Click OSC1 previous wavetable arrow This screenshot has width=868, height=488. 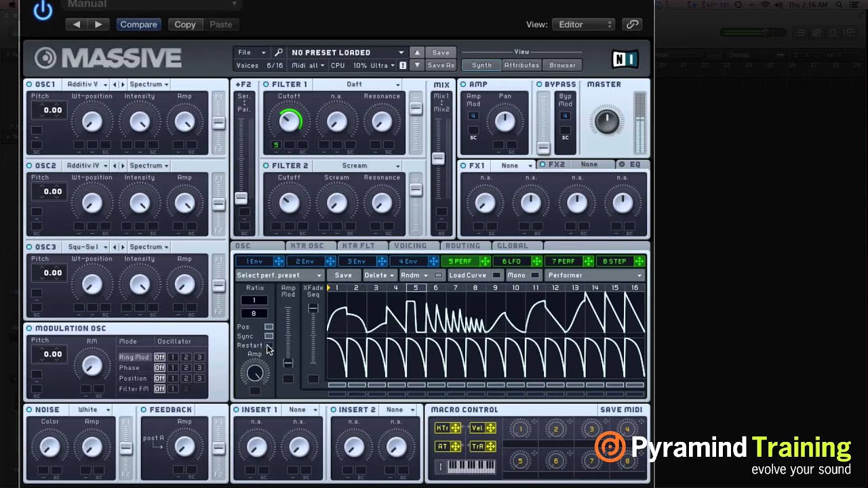[115, 85]
